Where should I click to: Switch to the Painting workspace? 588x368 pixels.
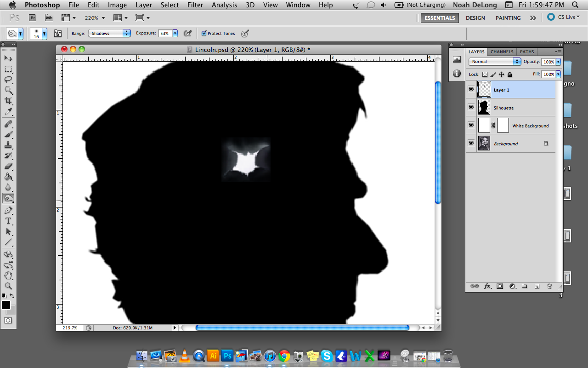tap(508, 18)
